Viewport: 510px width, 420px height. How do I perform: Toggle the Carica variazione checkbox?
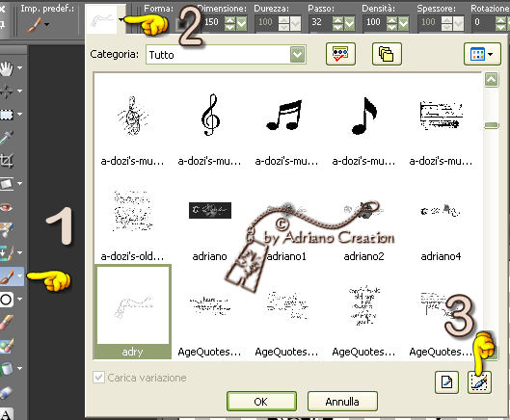pyautogui.click(x=98, y=378)
